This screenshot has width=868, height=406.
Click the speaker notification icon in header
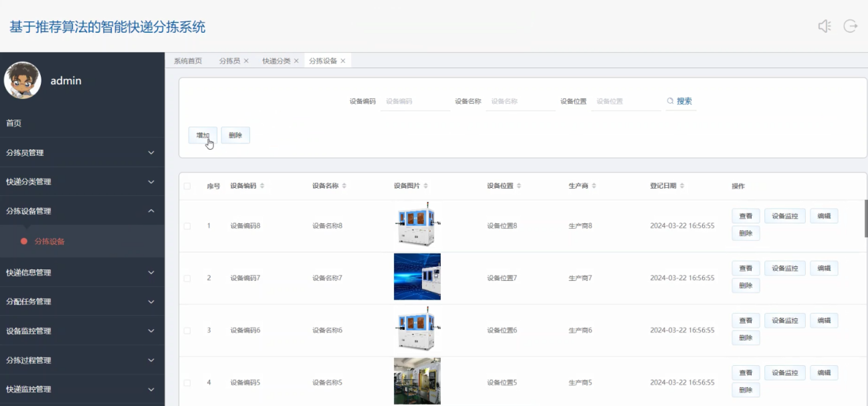coord(825,26)
